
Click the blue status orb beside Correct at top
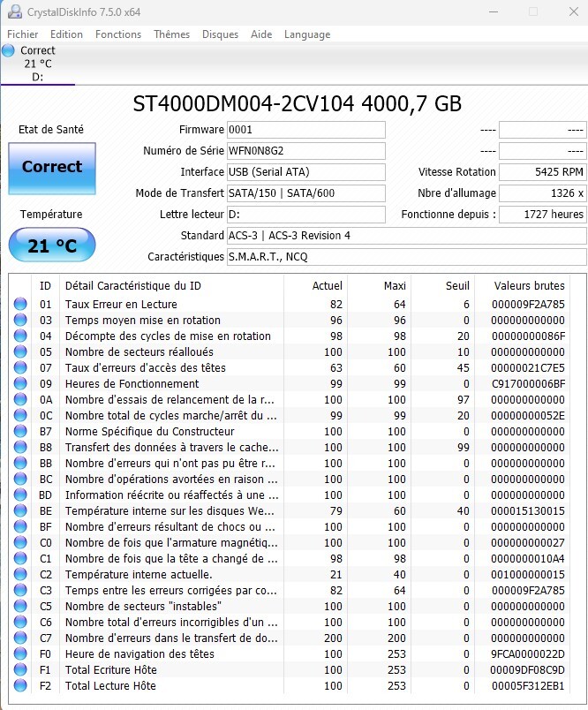tap(8, 50)
